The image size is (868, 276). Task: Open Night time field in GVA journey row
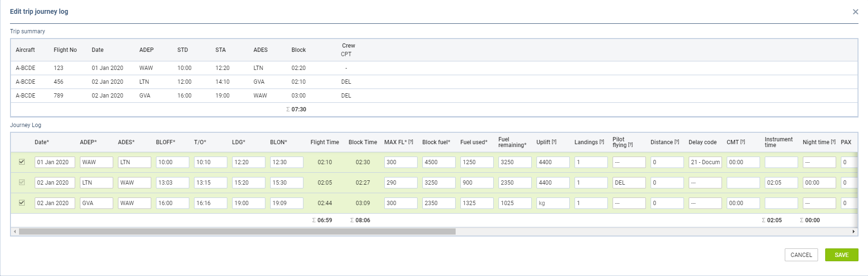click(819, 203)
